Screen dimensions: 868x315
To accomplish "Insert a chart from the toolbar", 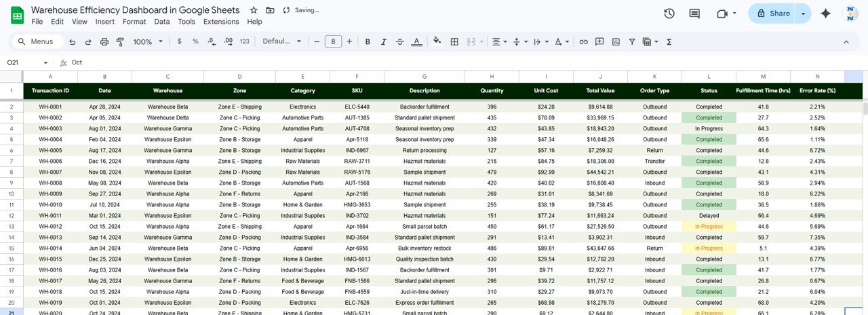I will coord(616,41).
